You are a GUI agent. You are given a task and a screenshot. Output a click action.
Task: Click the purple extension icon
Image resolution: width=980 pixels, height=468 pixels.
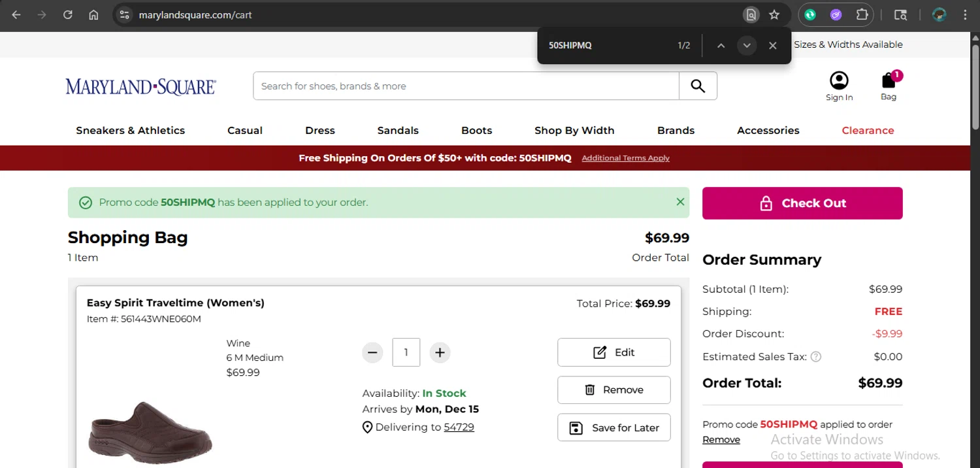click(x=836, y=14)
